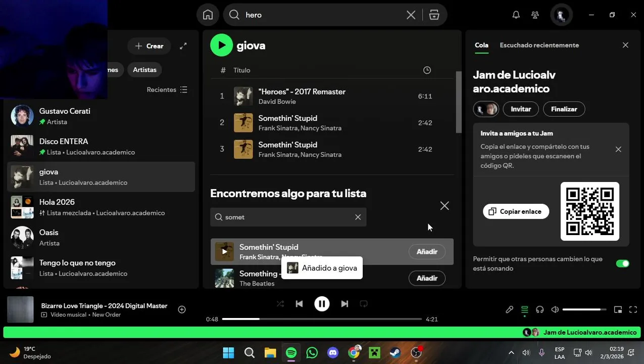Click the Jam QR code
This screenshot has height=364, width=644.
pyautogui.click(x=590, y=211)
